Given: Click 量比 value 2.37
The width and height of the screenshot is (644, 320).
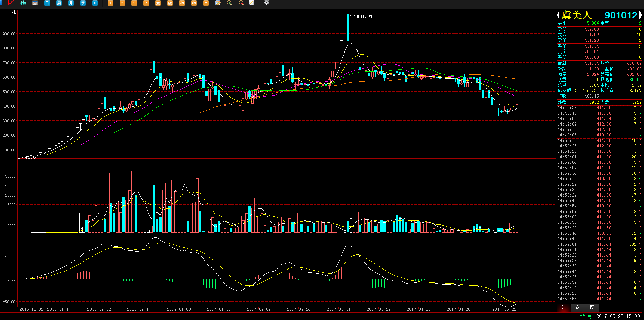Looking at the screenshot, I should click(636, 85).
